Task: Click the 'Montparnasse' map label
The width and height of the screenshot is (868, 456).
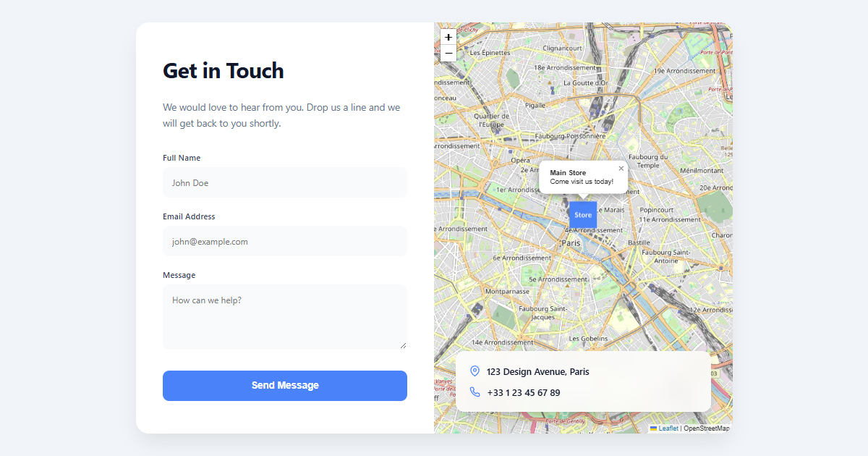Action: point(507,292)
